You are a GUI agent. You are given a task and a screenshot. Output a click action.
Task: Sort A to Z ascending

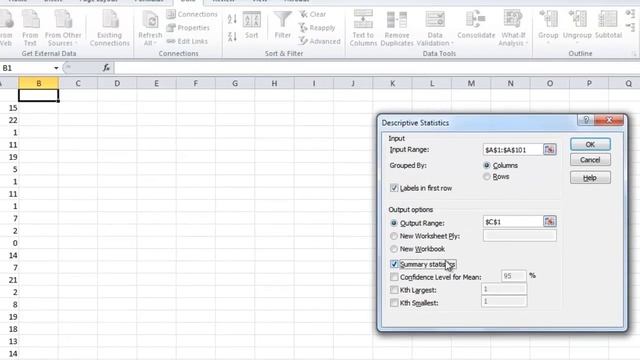(x=232, y=19)
